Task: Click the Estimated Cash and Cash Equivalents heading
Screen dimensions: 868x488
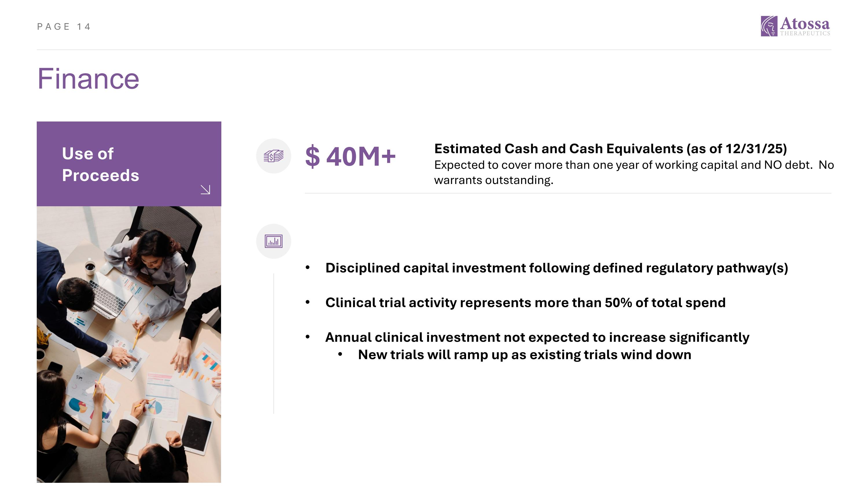Action: coord(610,148)
